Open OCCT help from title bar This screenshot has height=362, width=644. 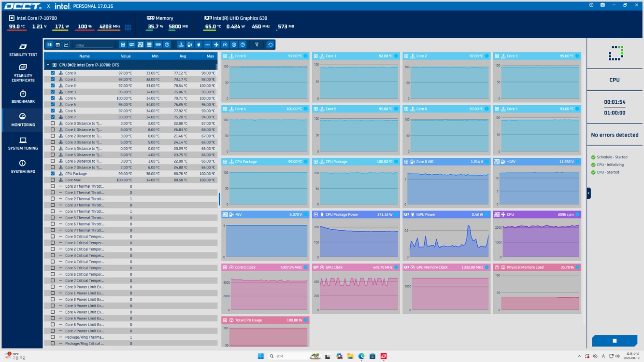(x=591, y=5)
